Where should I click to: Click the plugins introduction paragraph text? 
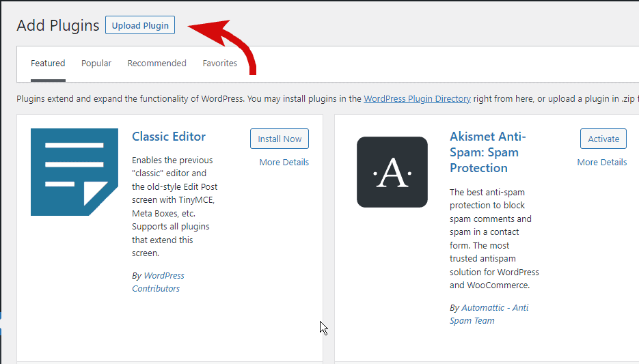(x=185, y=99)
